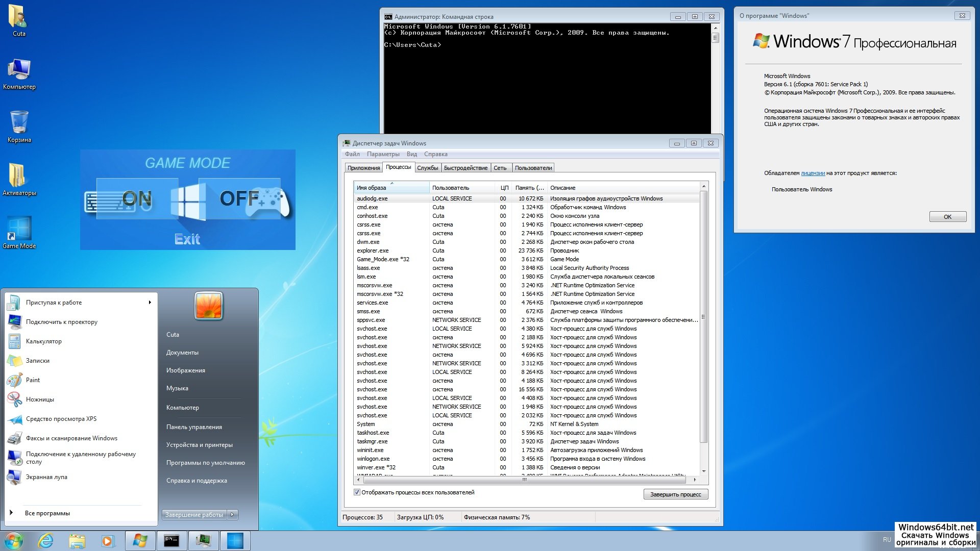Open the Активаторы folder on the desktop

pos(18,176)
